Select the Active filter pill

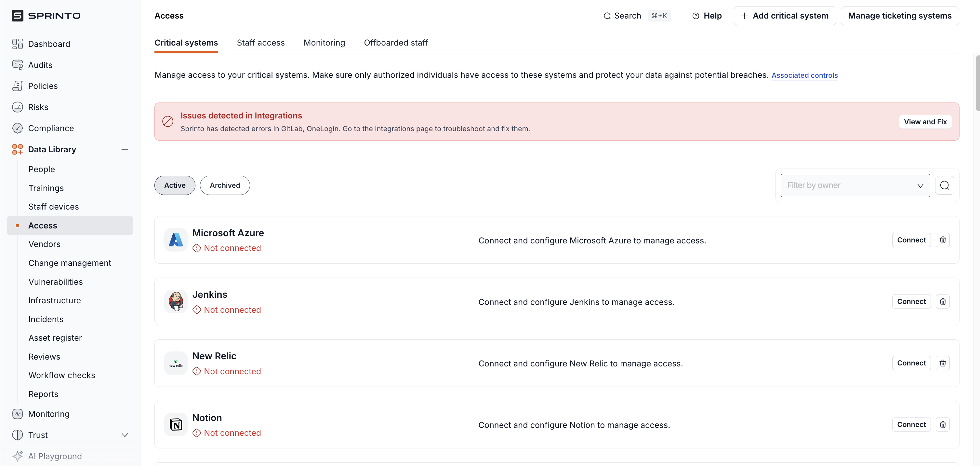tap(175, 185)
